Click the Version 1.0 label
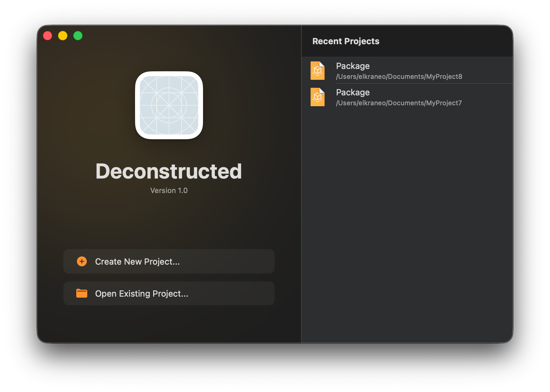This screenshot has height=392, width=550. 169,190
